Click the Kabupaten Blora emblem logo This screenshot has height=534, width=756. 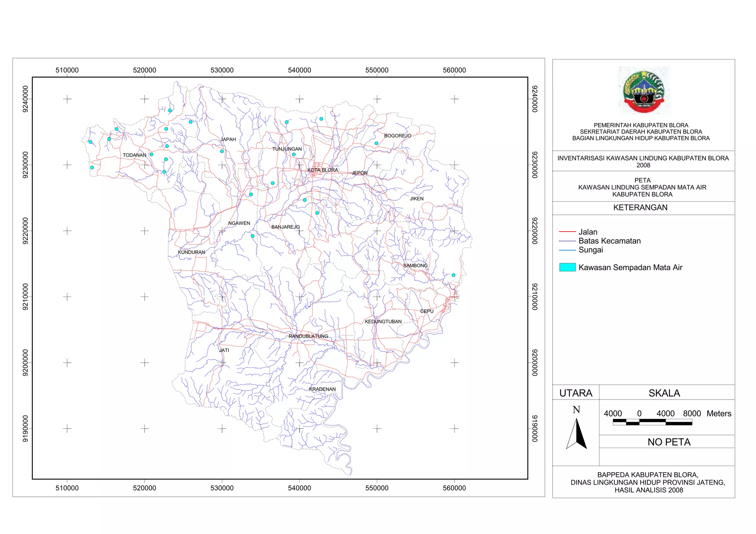pyautogui.click(x=644, y=90)
